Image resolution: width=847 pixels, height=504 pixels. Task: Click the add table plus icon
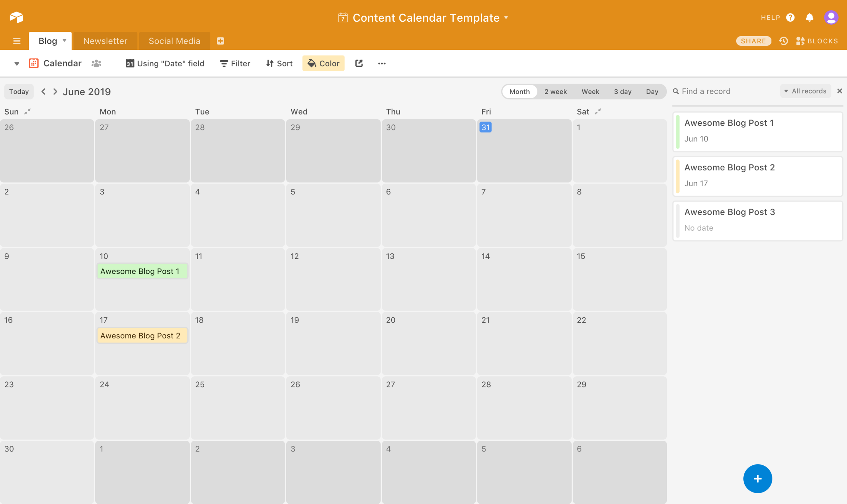(221, 41)
